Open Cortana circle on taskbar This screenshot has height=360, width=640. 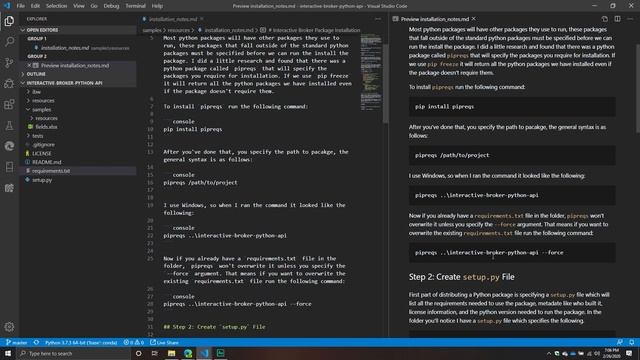138,353
